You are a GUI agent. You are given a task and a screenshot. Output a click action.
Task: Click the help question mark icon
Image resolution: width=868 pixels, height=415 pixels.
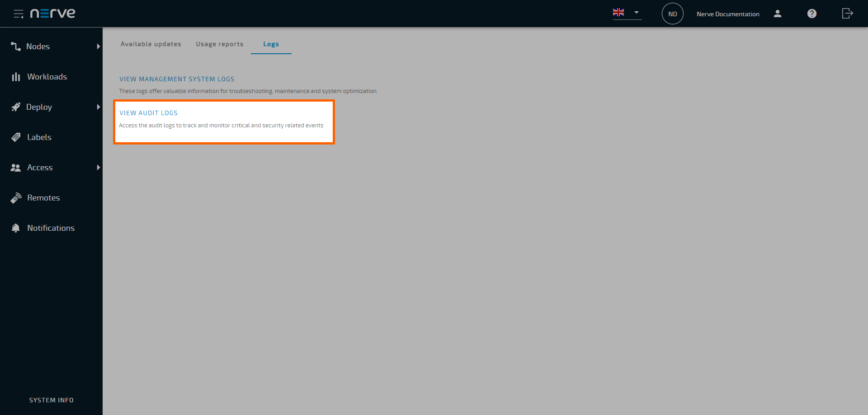point(812,14)
